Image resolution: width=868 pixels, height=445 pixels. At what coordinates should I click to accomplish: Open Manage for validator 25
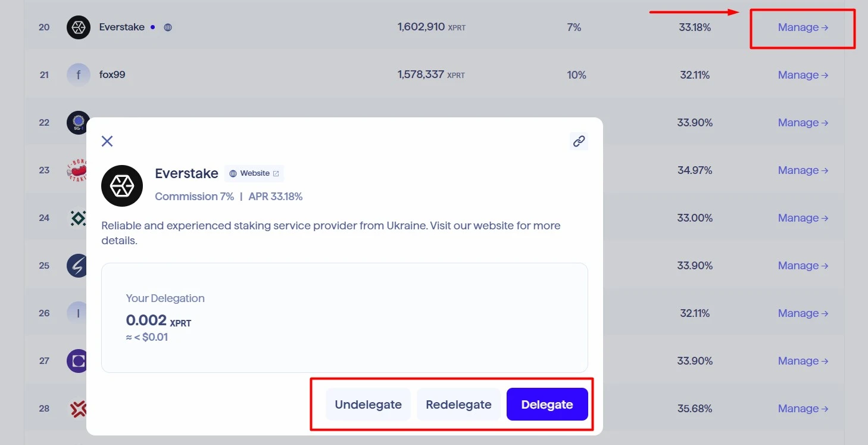[803, 266]
